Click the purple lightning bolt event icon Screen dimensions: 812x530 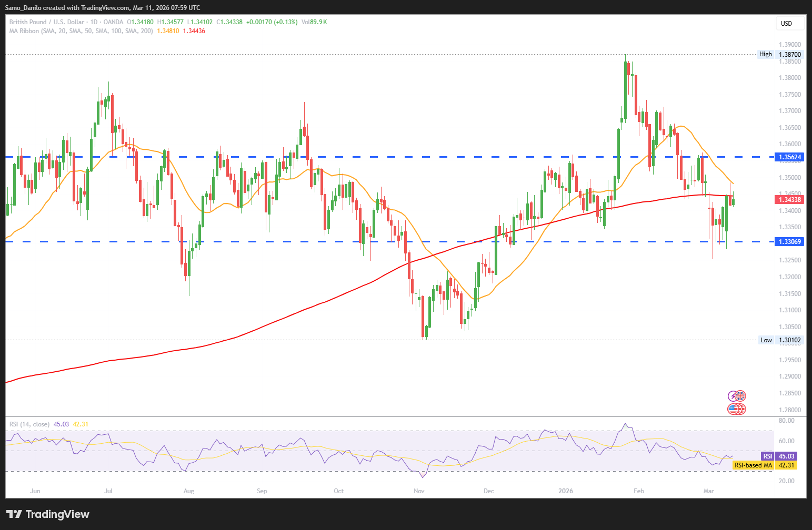click(x=732, y=396)
